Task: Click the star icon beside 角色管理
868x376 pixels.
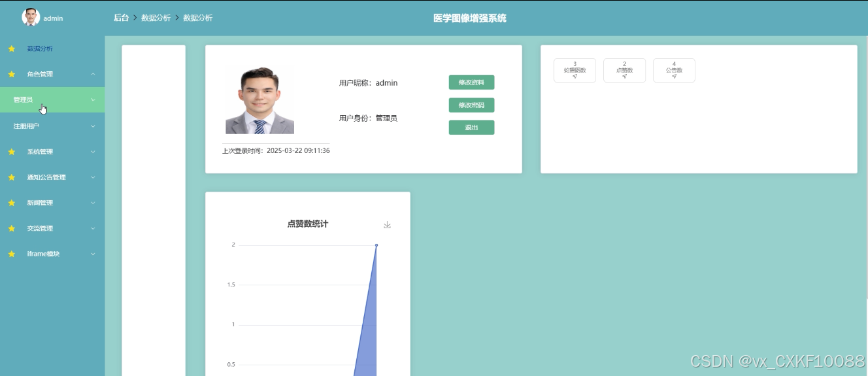Action: coord(11,74)
